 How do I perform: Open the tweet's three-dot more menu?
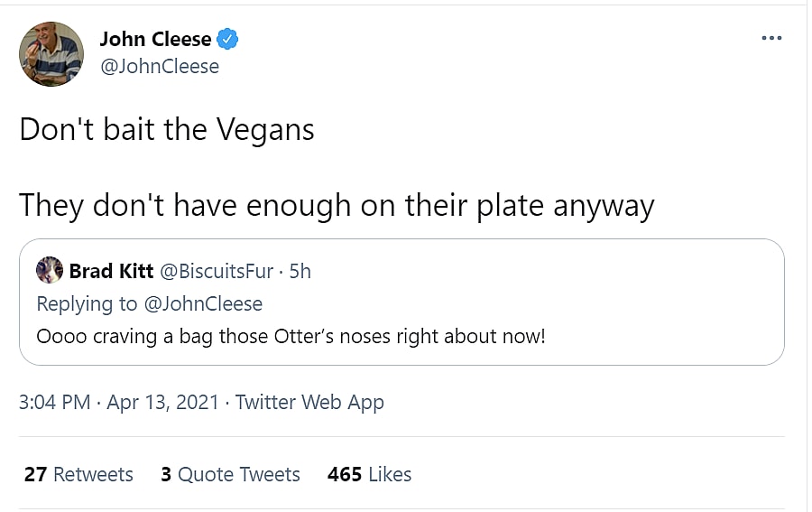[x=770, y=38]
